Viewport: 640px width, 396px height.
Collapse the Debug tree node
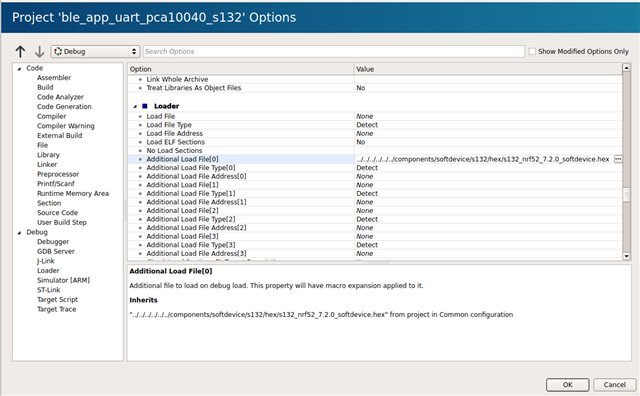point(19,233)
